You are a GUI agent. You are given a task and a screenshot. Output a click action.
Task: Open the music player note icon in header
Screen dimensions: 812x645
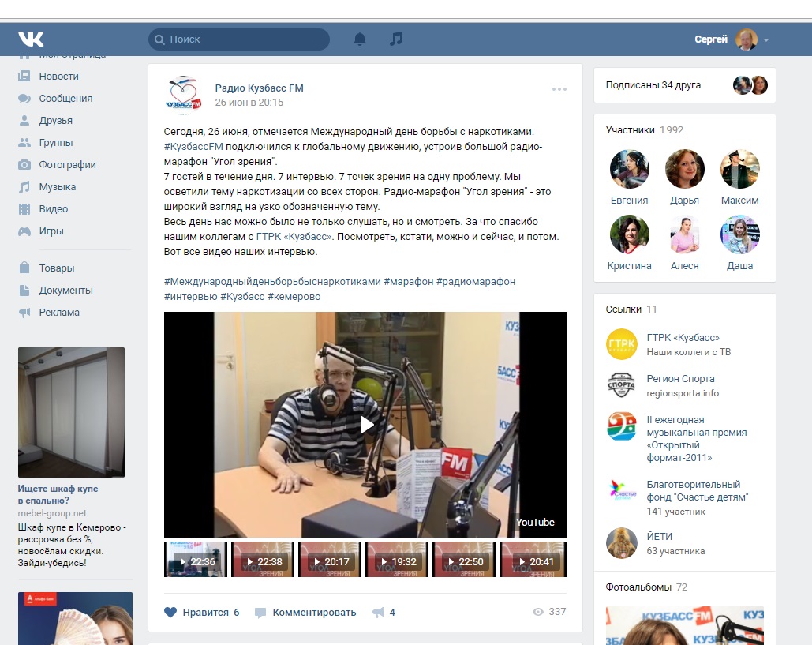395,39
